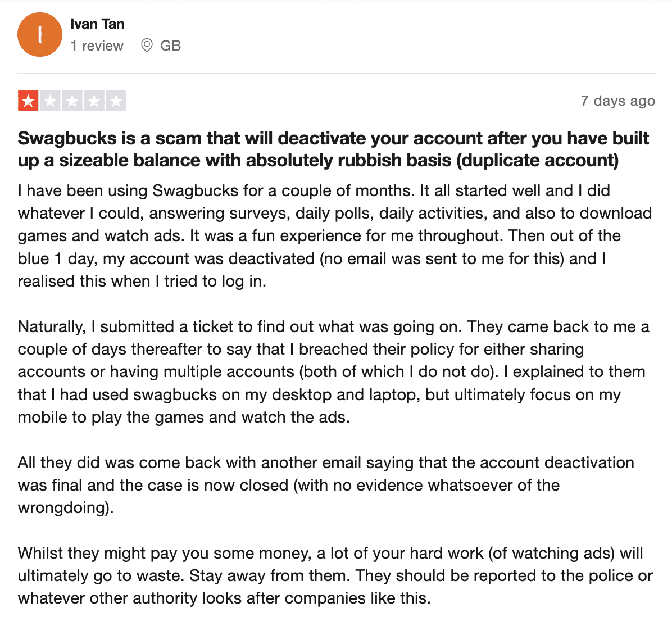672x617 pixels.
Task: Click the GB country label
Action: pyautogui.click(x=171, y=46)
